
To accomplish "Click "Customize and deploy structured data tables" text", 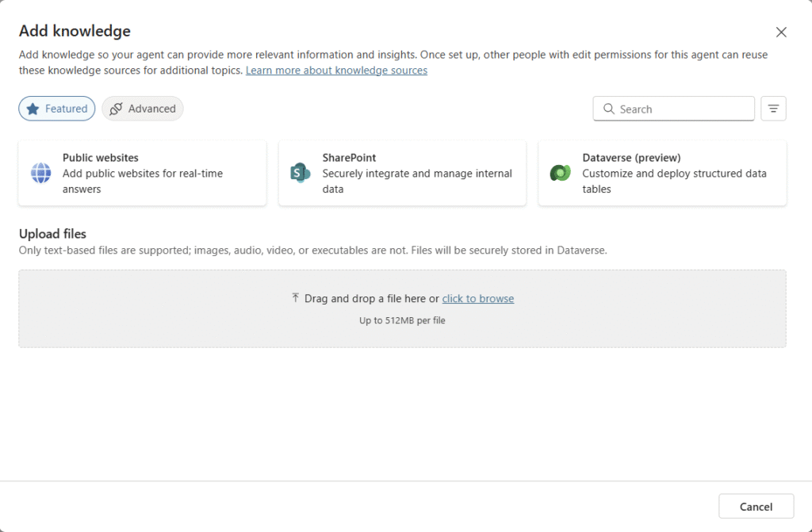I will 674,182.
